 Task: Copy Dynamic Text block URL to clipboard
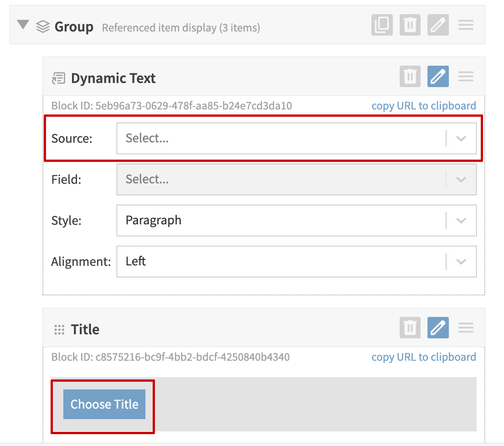click(x=423, y=105)
